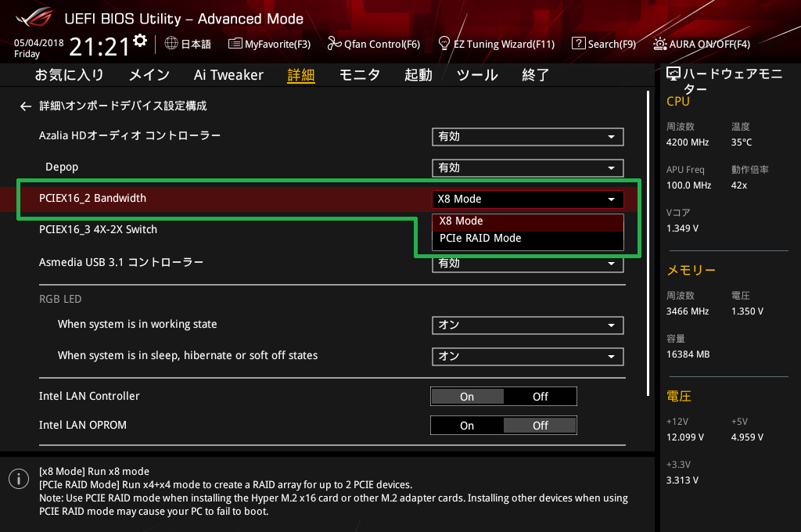Open the 終了 tab
The image size is (801, 532).
pyautogui.click(x=536, y=75)
